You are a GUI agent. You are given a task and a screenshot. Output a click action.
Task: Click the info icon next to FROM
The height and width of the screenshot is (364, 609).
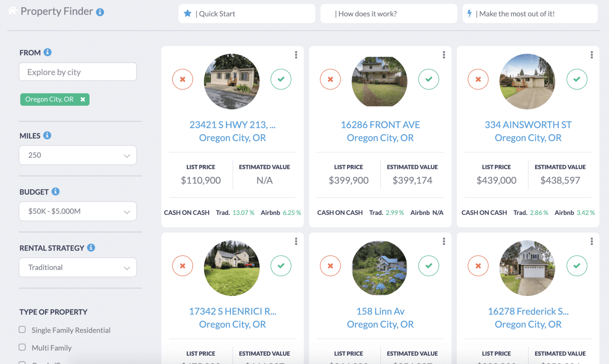click(x=48, y=52)
